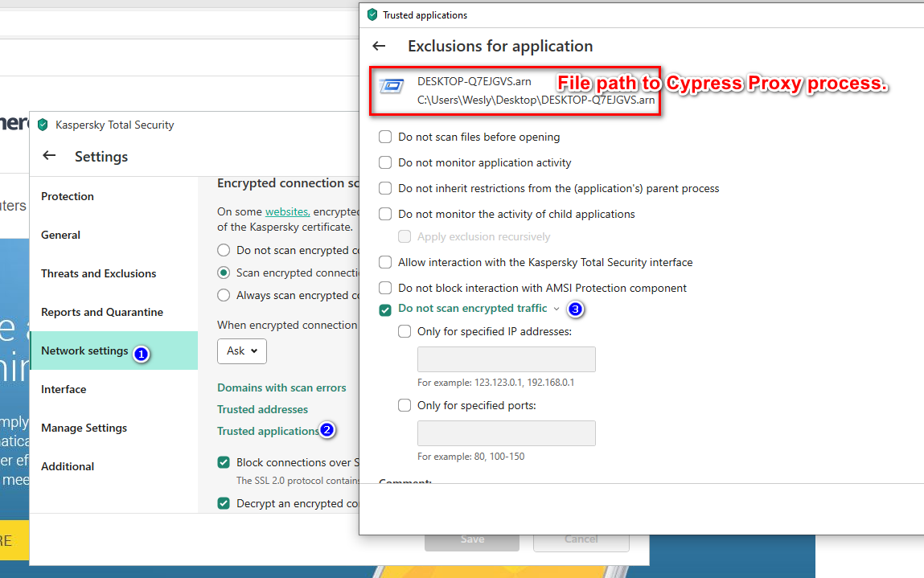Open Protection settings section
The height and width of the screenshot is (578, 924).
[x=68, y=196]
